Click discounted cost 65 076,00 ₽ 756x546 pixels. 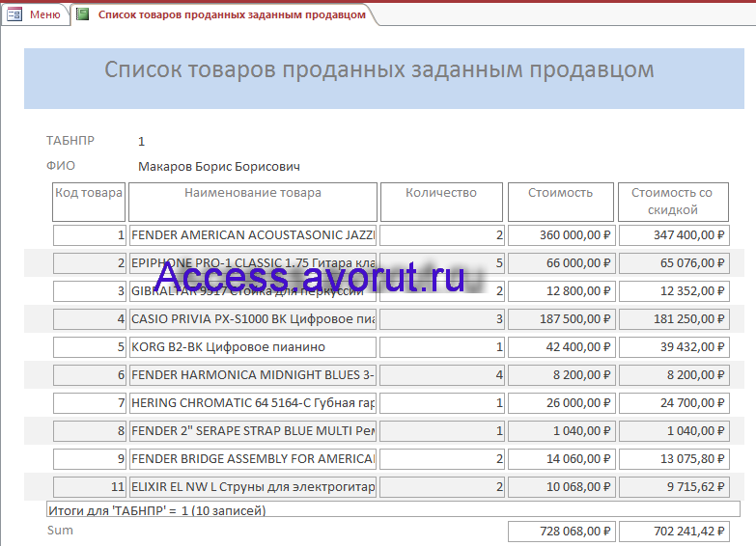pos(674,263)
